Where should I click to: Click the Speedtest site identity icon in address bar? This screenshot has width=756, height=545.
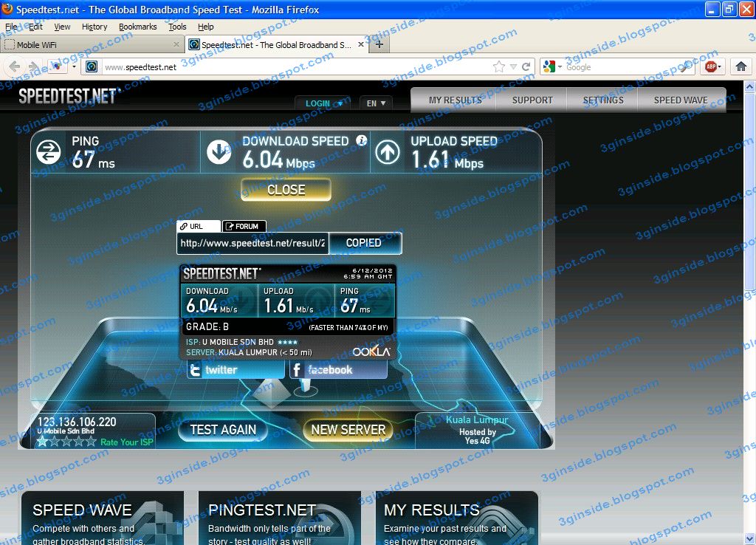[x=92, y=66]
